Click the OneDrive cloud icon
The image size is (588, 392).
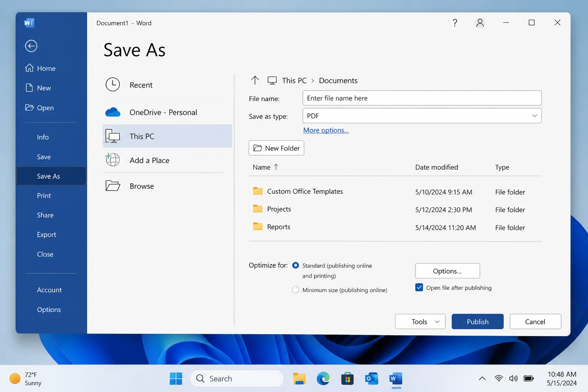(113, 112)
